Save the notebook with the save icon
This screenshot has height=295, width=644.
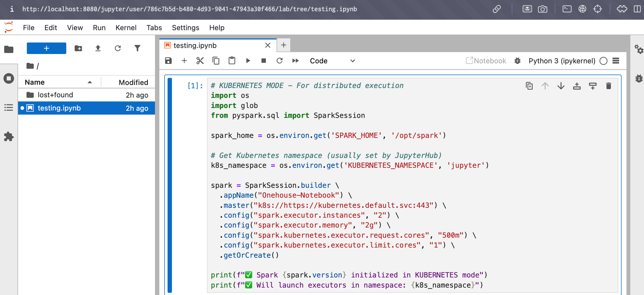pyautogui.click(x=168, y=61)
